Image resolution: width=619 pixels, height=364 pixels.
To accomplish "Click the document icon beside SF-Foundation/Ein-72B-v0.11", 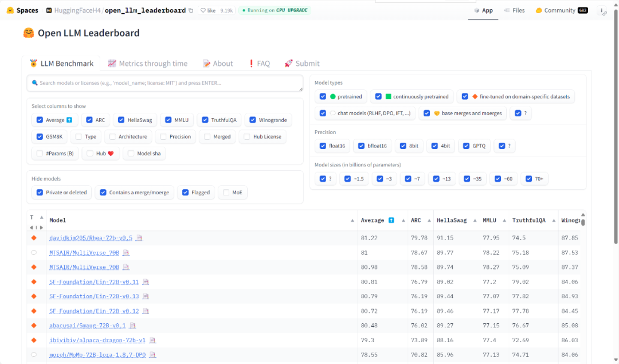I will tap(146, 282).
